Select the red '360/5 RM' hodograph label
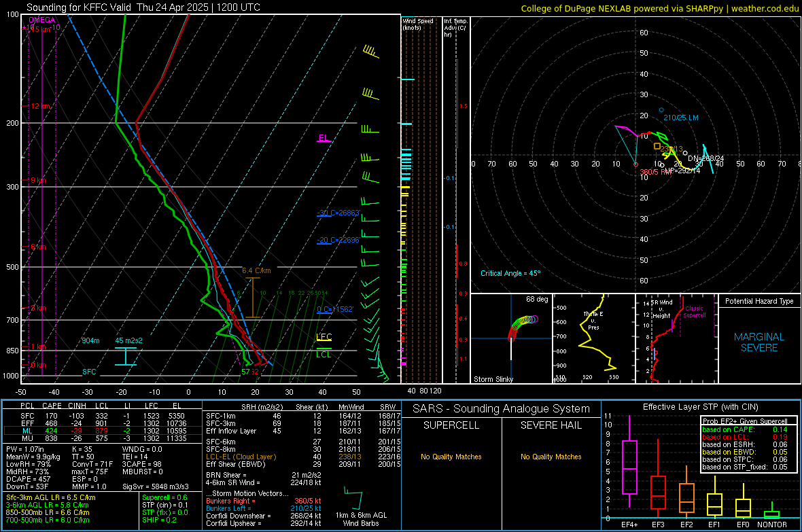The height and width of the screenshot is (532, 802). click(657, 173)
